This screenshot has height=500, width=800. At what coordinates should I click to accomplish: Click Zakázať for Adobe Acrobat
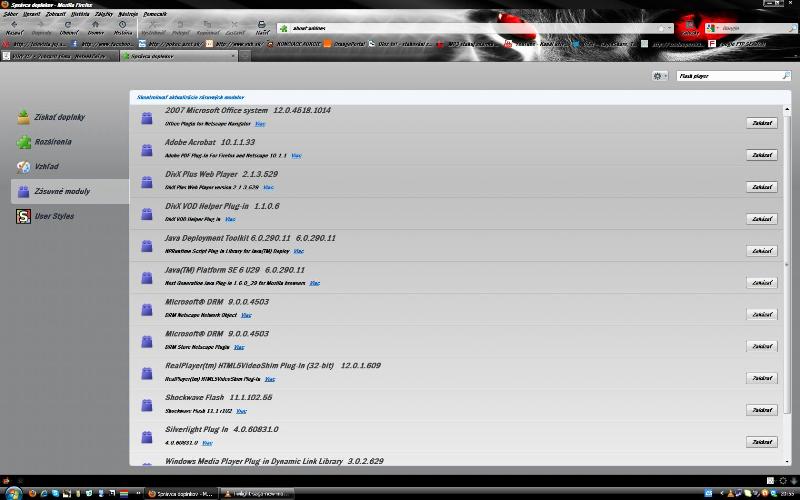(x=762, y=155)
